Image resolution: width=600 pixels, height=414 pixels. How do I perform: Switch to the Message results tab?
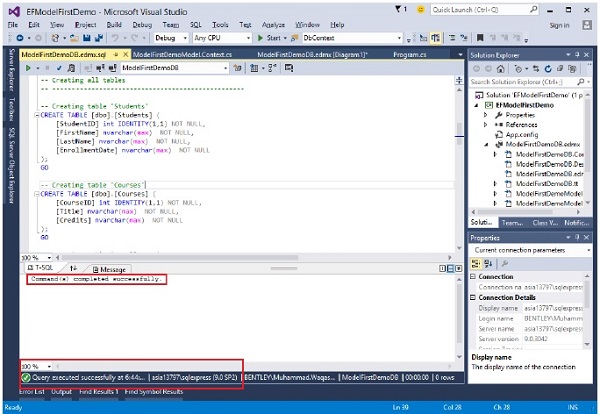coord(111,269)
